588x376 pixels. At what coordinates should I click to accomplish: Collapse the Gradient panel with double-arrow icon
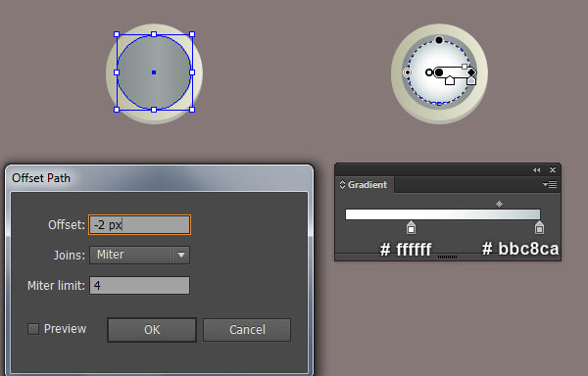(x=537, y=170)
